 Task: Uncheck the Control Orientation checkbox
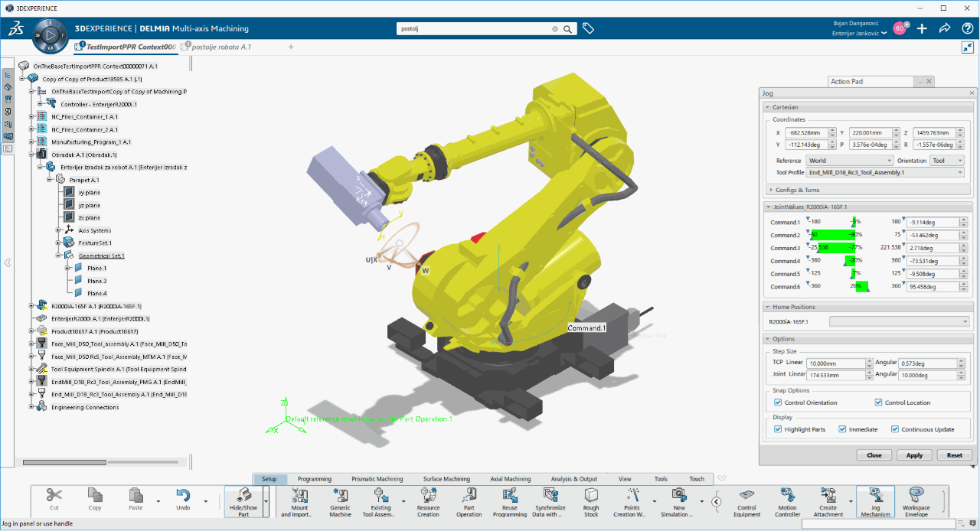(x=778, y=402)
